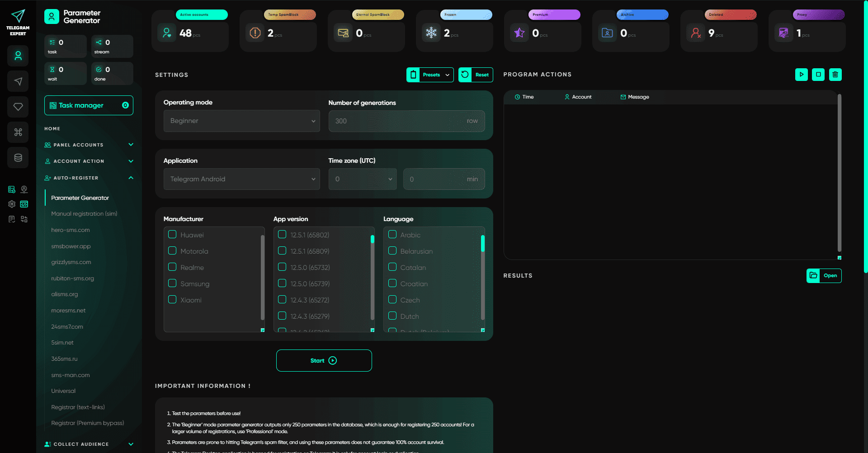
Task: Open Manual registration (sim) page
Action: point(84,214)
